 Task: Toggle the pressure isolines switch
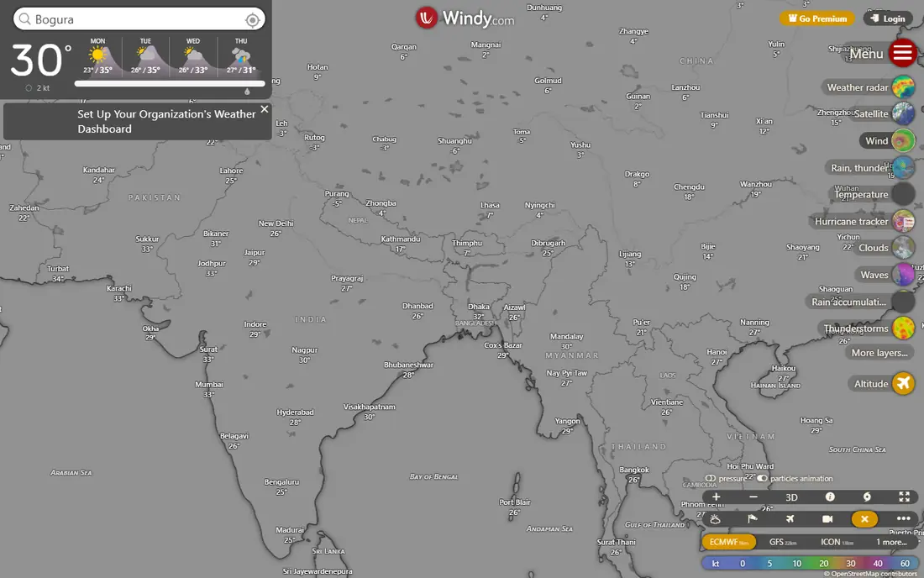pyautogui.click(x=710, y=478)
